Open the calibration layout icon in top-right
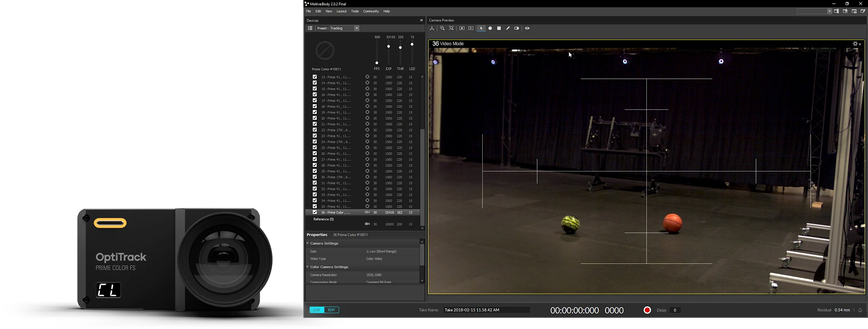The width and height of the screenshot is (868, 329). 836,11
